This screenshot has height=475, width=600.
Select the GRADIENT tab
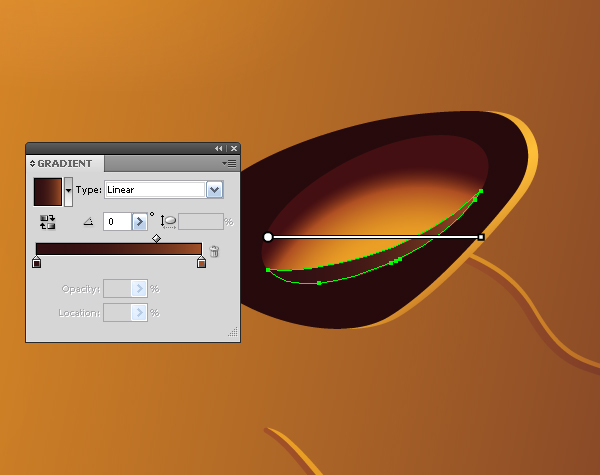65,163
